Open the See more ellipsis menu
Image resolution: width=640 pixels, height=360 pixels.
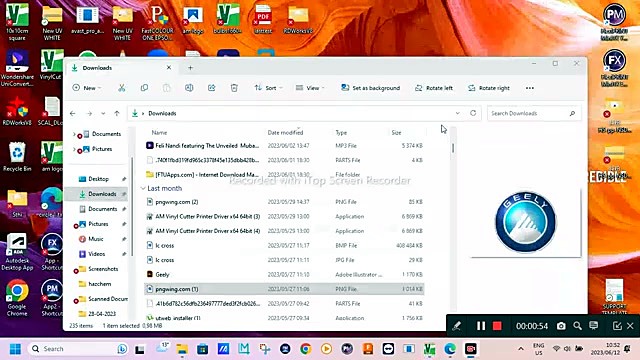tap(530, 88)
